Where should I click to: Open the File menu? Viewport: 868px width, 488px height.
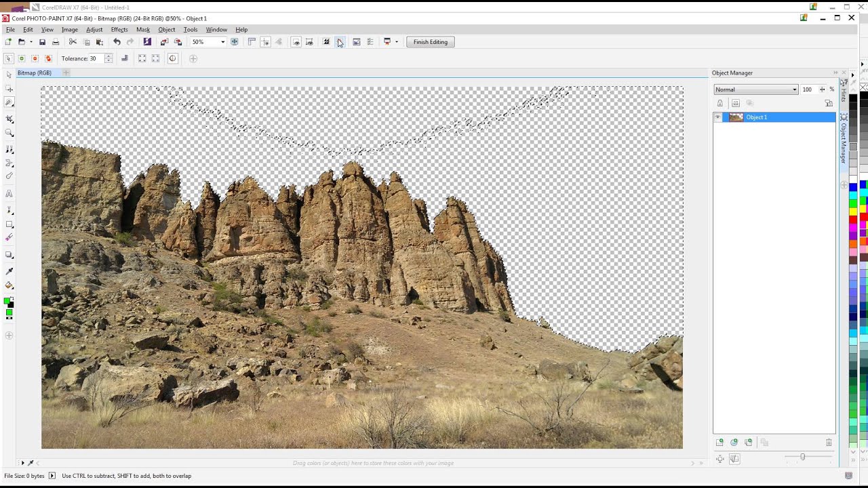tap(10, 30)
